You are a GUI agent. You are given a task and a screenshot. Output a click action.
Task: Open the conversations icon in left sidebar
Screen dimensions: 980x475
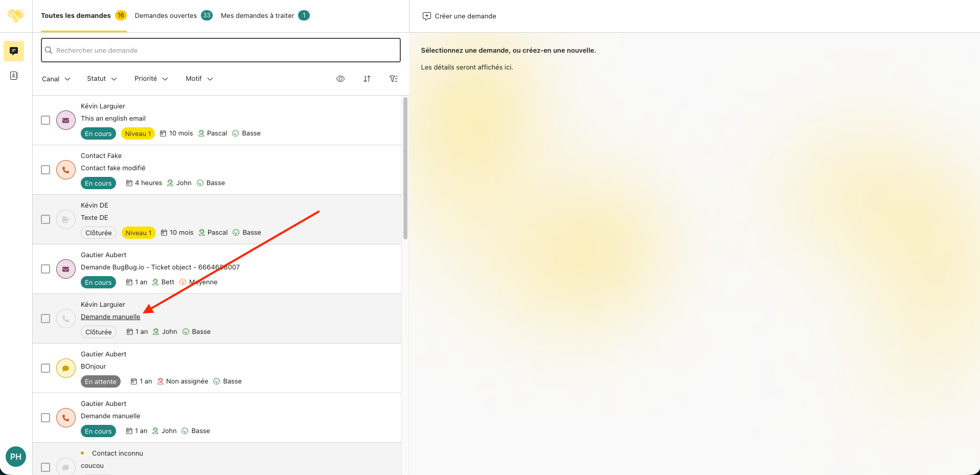[x=14, y=51]
